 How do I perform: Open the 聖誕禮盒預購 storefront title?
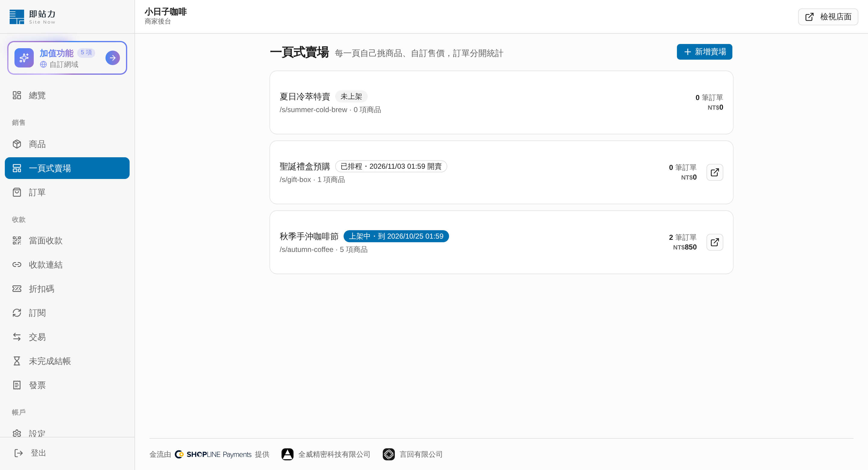pyautogui.click(x=305, y=166)
